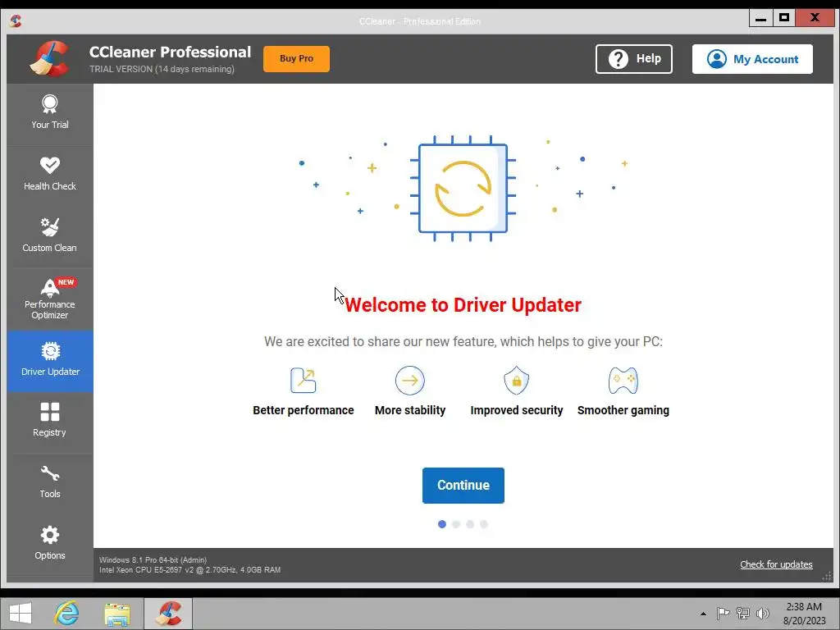Click the Improved security shield icon
This screenshot has height=630, width=840.
point(517,381)
